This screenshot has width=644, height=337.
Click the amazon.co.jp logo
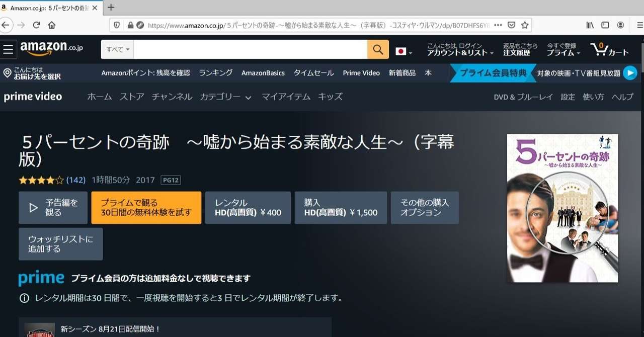[x=51, y=49]
